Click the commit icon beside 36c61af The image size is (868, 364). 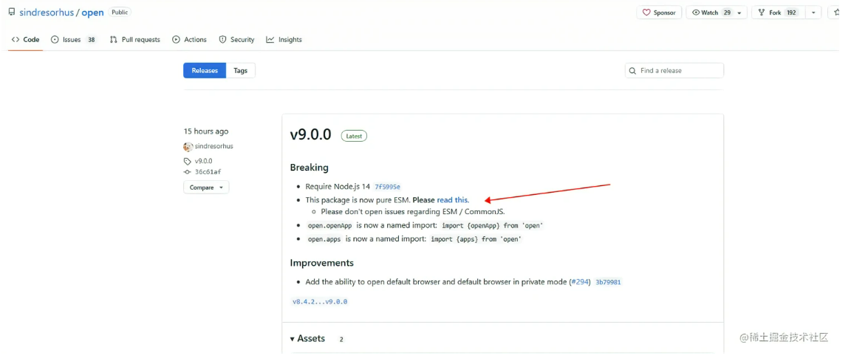188,172
